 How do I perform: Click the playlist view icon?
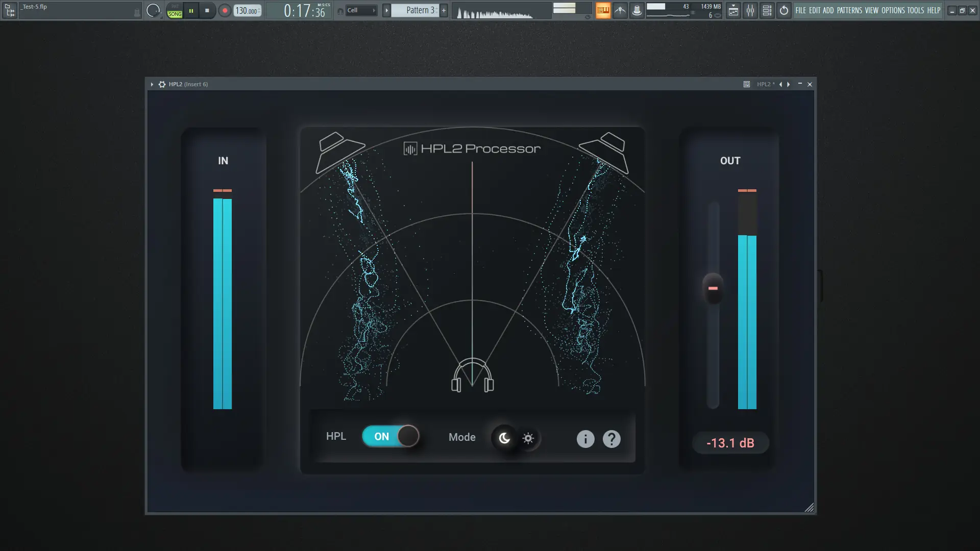[x=733, y=10]
